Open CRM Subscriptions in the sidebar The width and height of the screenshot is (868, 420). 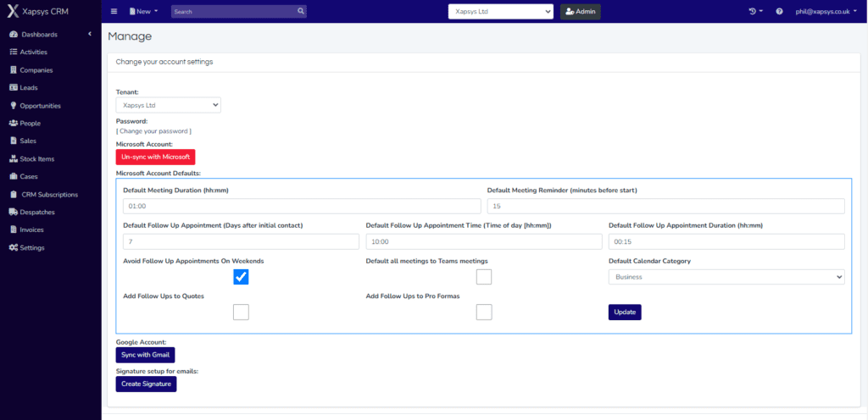[x=50, y=194]
